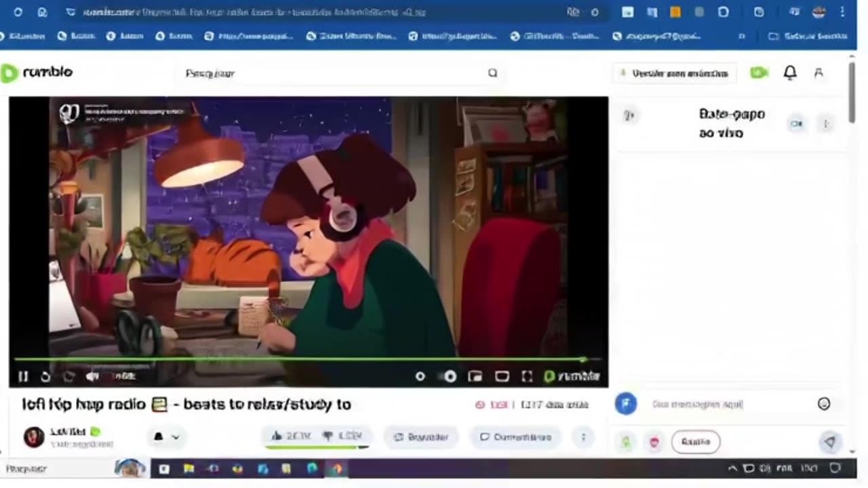Enter fullscreen video mode

(527, 376)
